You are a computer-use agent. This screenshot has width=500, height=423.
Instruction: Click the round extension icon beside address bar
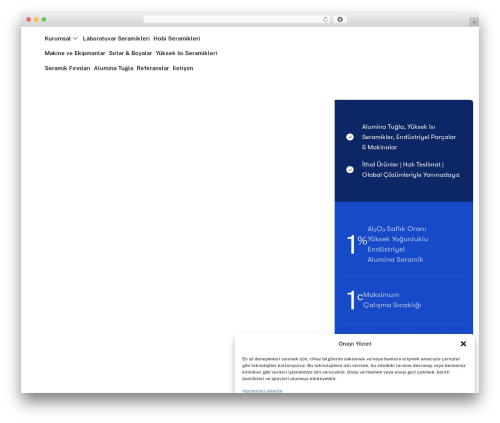tap(340, 19)
